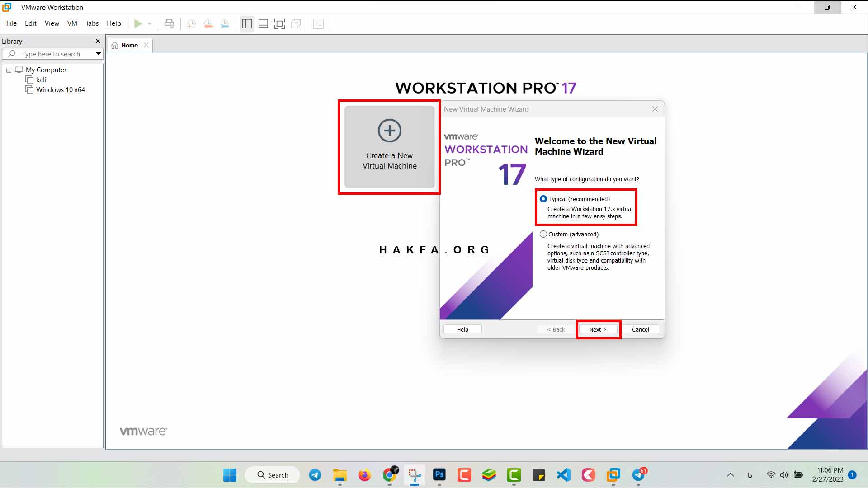Open Visual Studio Code from the taskbar
868x488 pixels.
(564, 475)
